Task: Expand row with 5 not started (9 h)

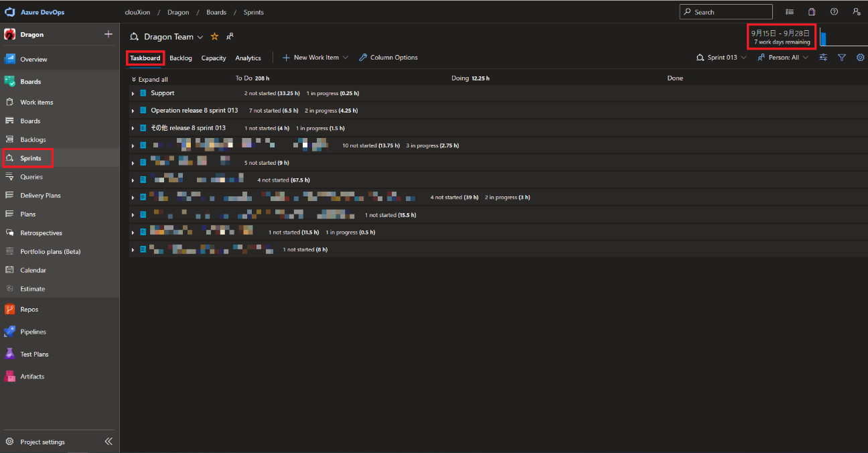Action: point(133,163)
